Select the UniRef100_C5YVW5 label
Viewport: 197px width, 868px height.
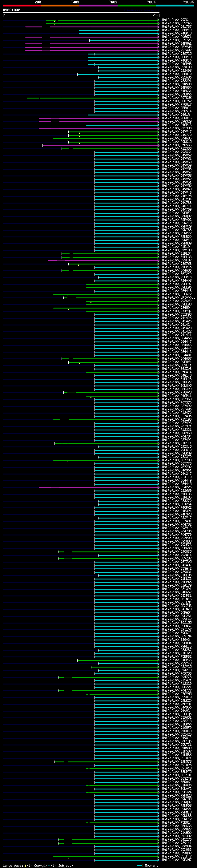pos(176,47)
